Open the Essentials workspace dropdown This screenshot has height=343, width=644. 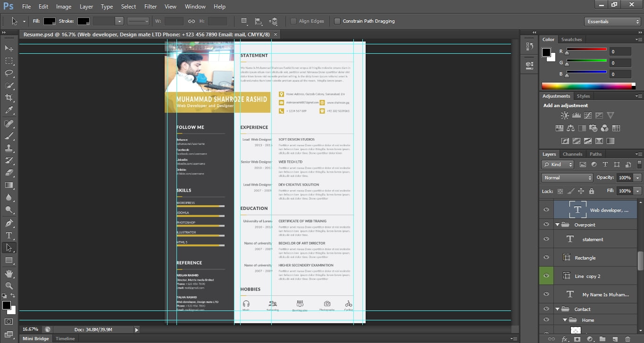coord(612,22)
